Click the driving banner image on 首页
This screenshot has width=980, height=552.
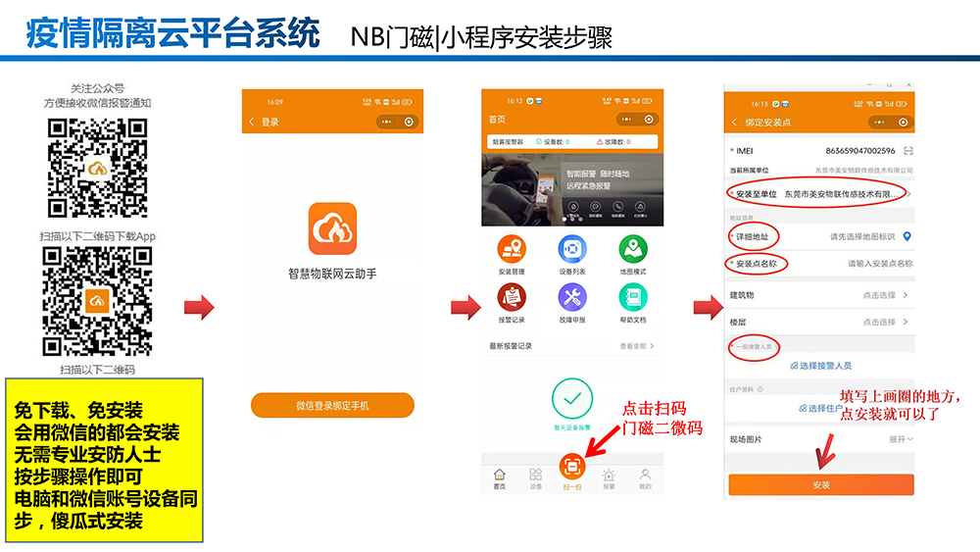coord(572,189)
